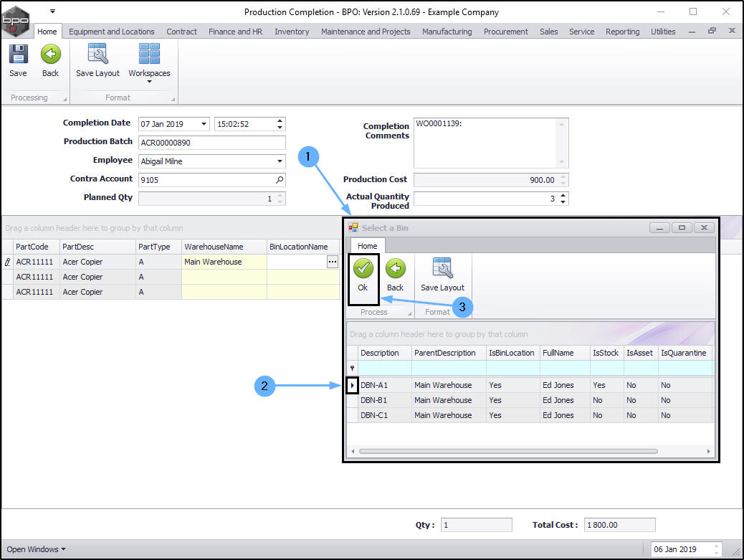
Task: Open the Utilities tab
Action: 663,32
